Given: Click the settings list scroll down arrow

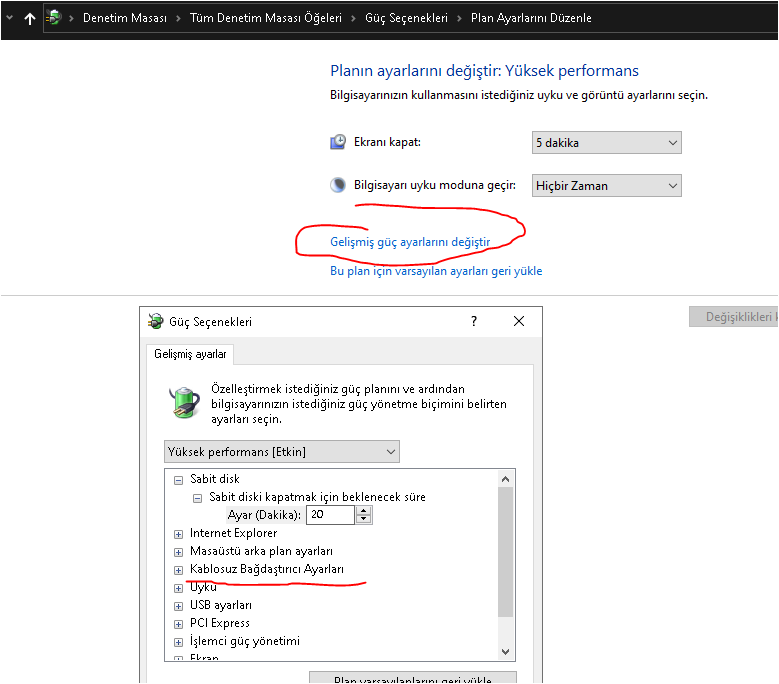Looking at the screenshot, I should click(505, 652).
